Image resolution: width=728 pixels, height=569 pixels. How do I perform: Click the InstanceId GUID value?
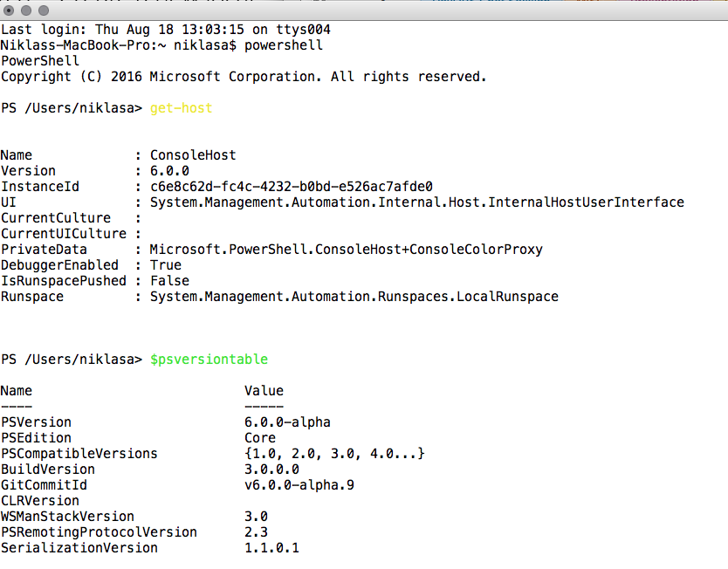click(x=292, y=187)
